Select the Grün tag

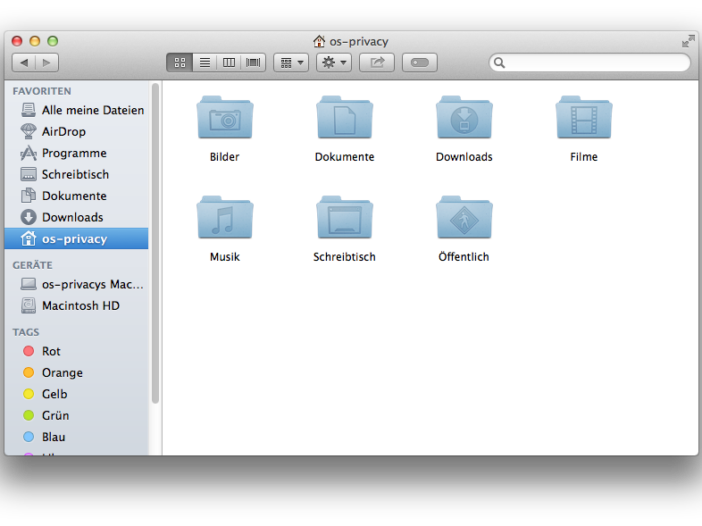(77, 416)
